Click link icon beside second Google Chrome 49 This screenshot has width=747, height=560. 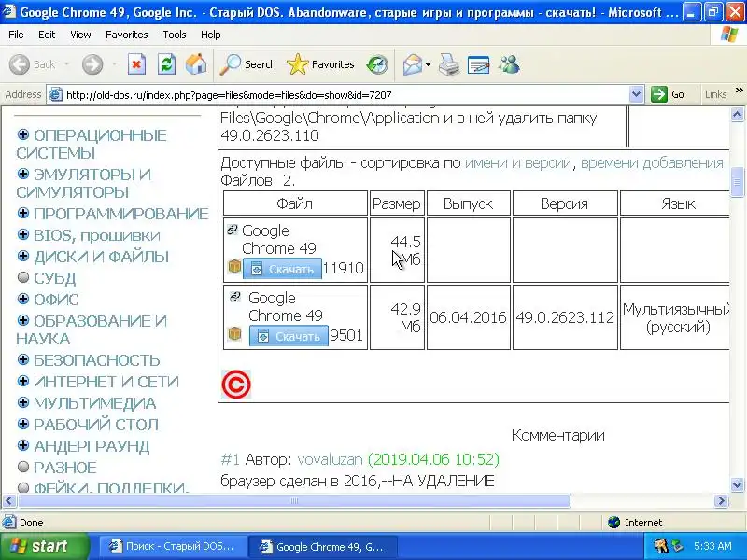coord(235,297)
